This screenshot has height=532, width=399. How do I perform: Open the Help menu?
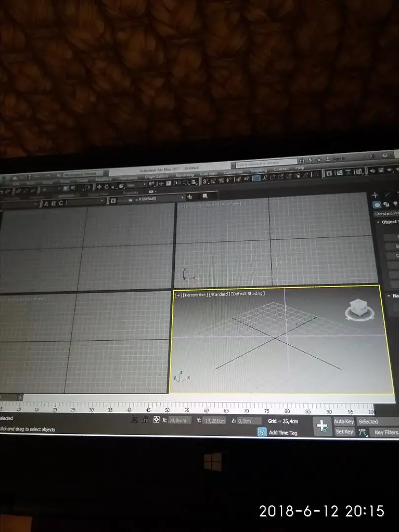pos(299,168)
